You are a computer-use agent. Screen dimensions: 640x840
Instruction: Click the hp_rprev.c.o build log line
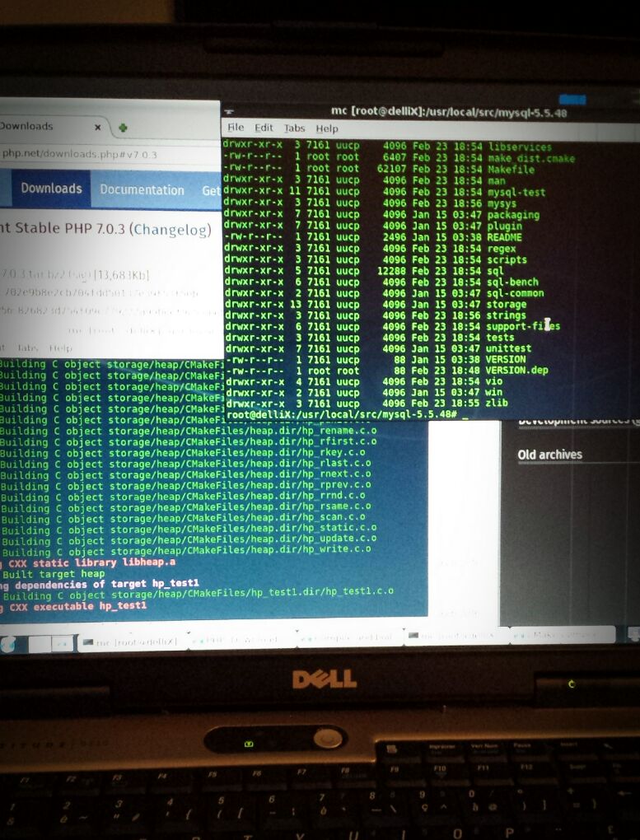coord(185,485)
